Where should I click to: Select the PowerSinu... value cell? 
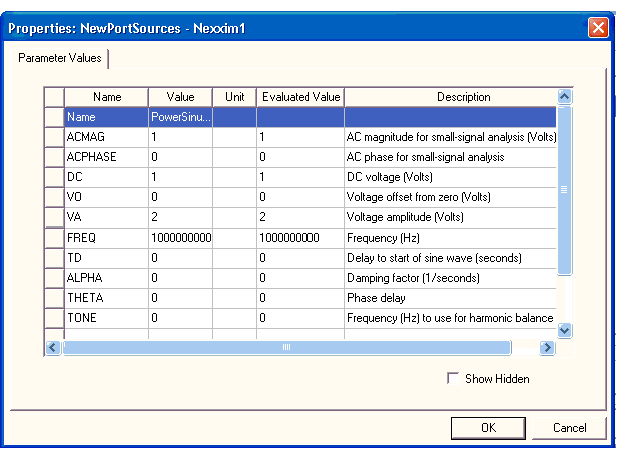180,117
